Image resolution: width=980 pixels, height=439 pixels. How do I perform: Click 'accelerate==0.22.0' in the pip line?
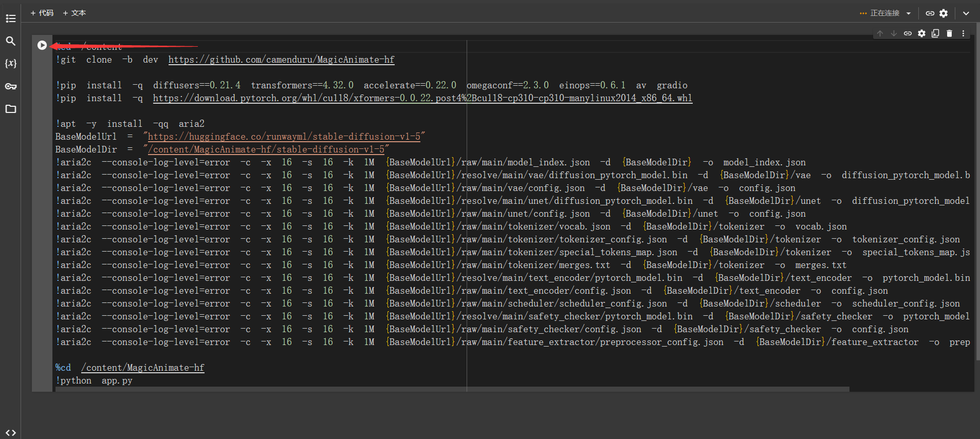pyautogui.click(x=410, y=85)
